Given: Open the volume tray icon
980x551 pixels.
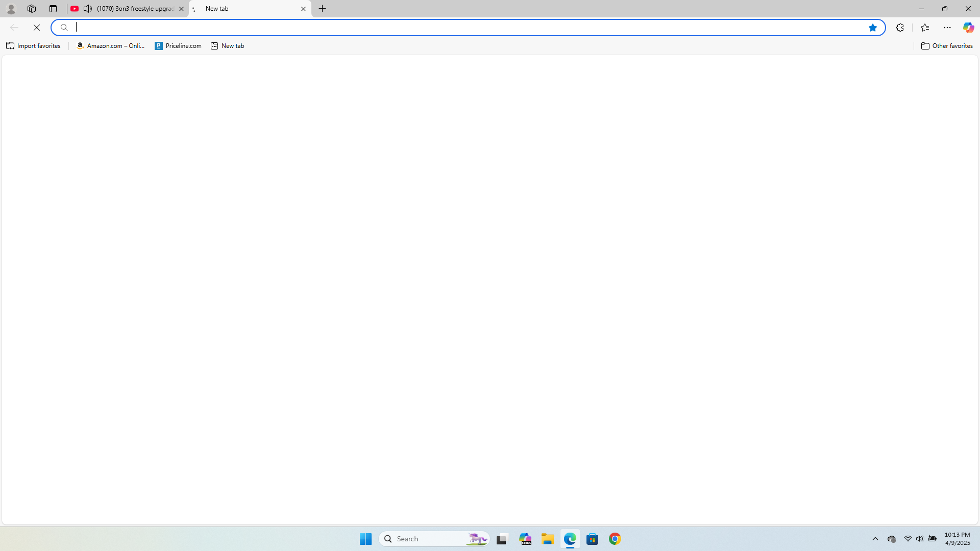Looking at the screenshot, I should pos(919,539).
